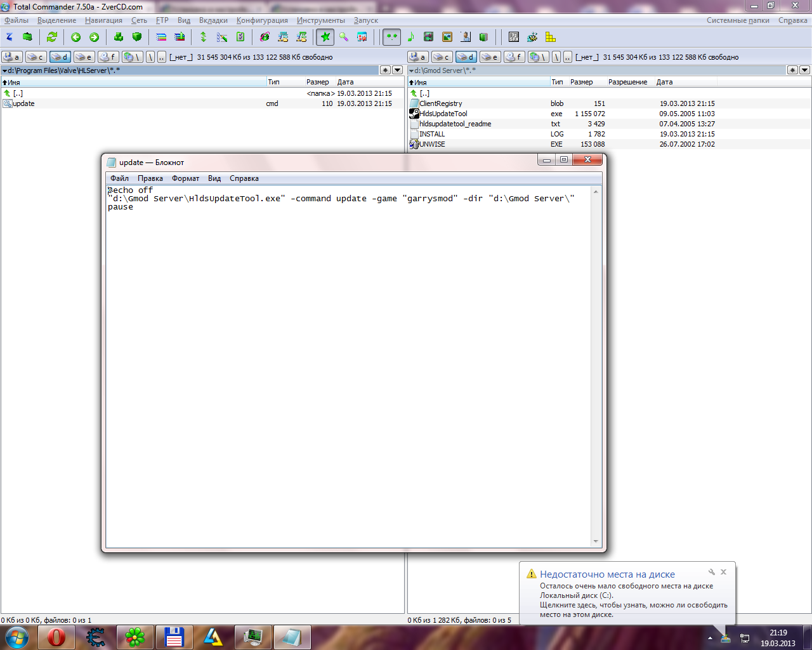The width and height of the screenshot is (812, 650).
Task: Select drive f in left panel
Action: 108,57
